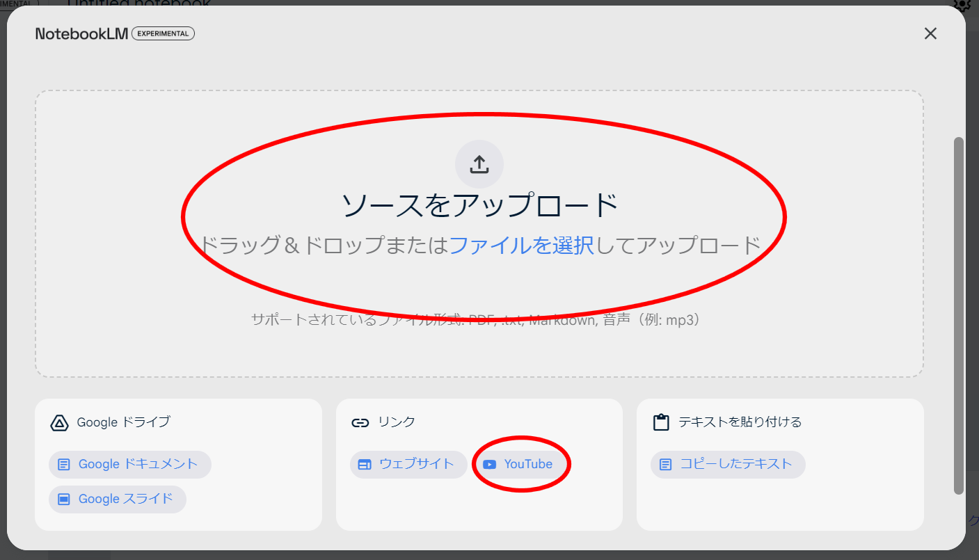Click the NotebookLM logo text

(x=81, y=33)
